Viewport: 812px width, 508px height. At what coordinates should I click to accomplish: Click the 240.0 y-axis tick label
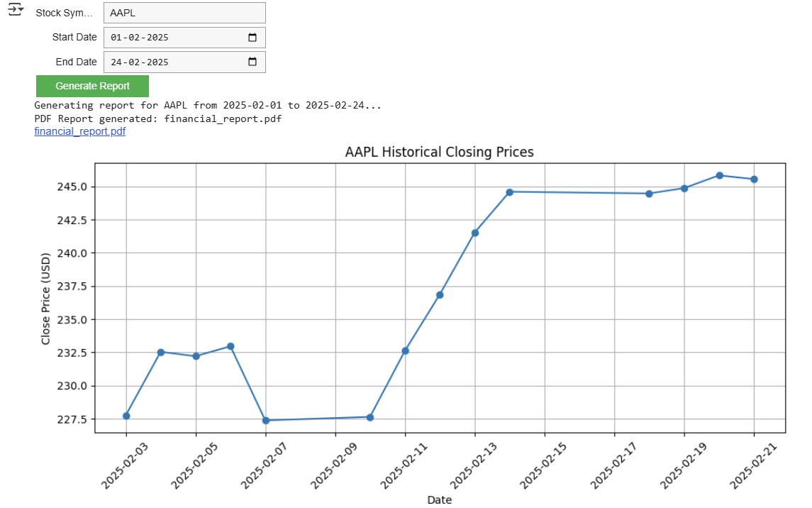click(72, 253)
